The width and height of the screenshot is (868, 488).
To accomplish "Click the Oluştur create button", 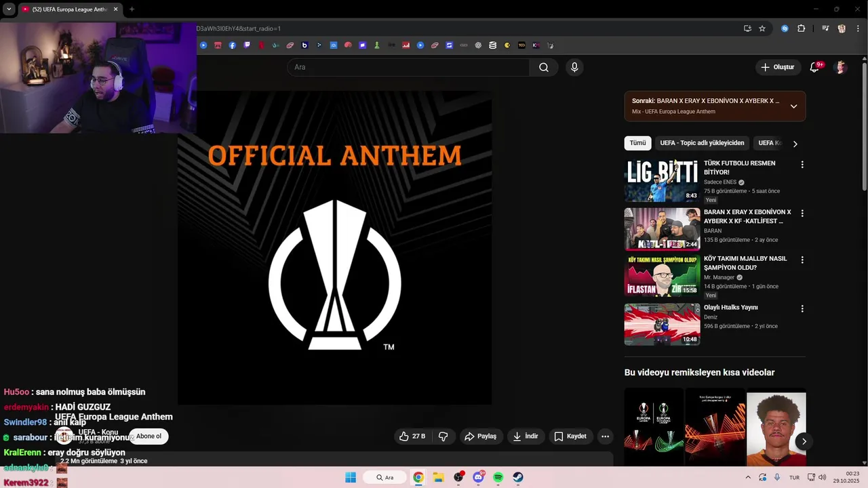I will coord(777,67).
